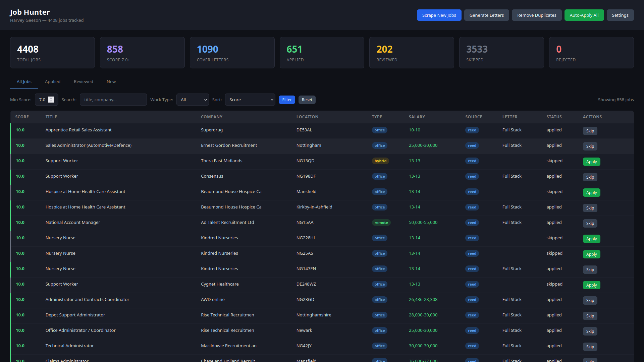Open the New tab
This screenshot has width=644, height=362.
click(111, 81)
